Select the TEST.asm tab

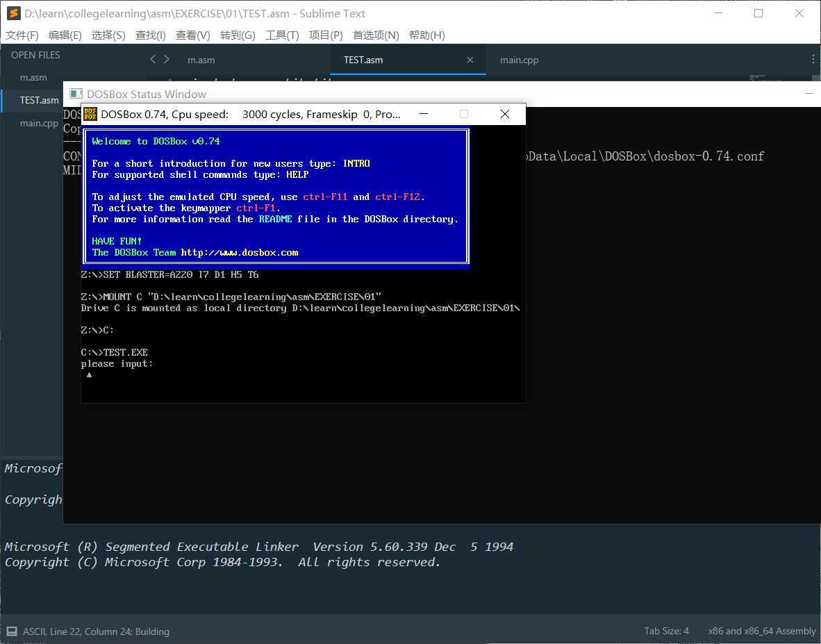pos(408,60)
